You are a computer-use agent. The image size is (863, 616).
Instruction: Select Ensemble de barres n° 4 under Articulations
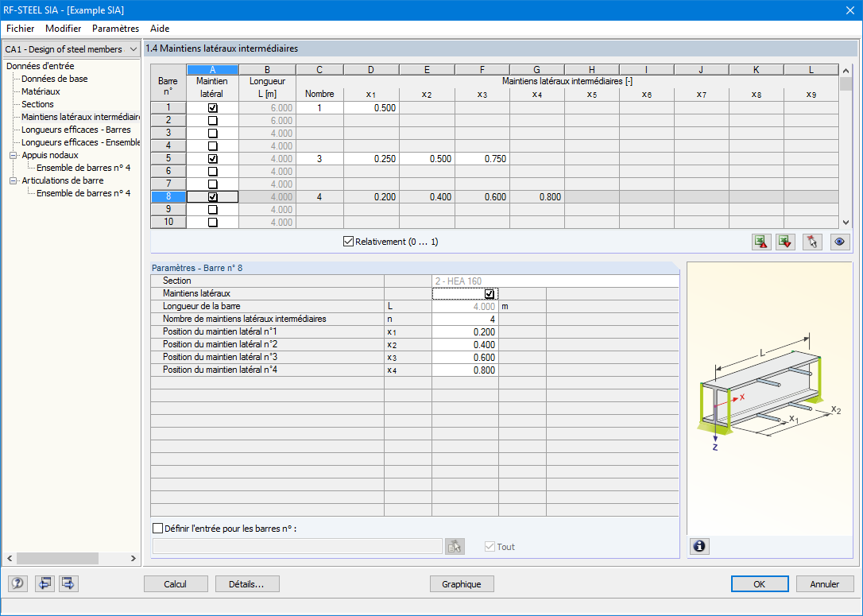[83, 193]
